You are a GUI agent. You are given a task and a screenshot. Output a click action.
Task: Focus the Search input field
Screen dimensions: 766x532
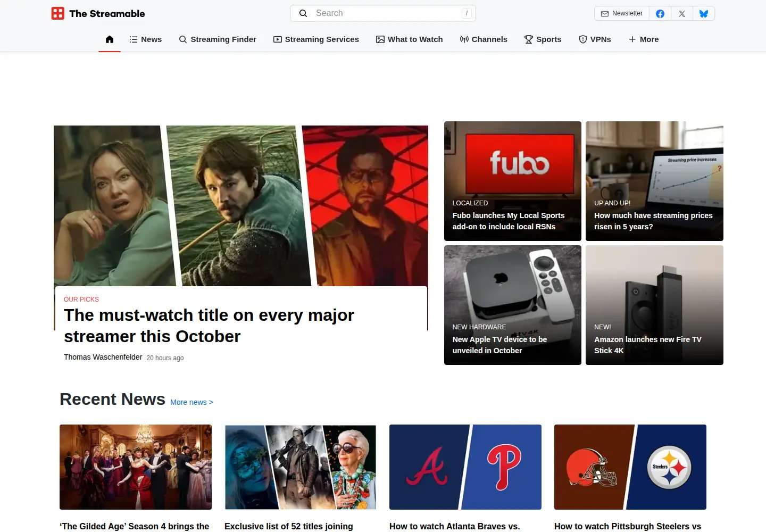[383, 13]
